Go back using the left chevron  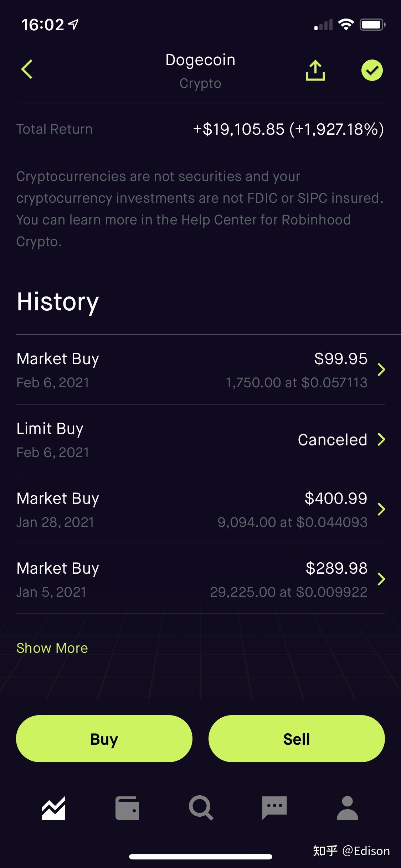[x=27, y=69]
